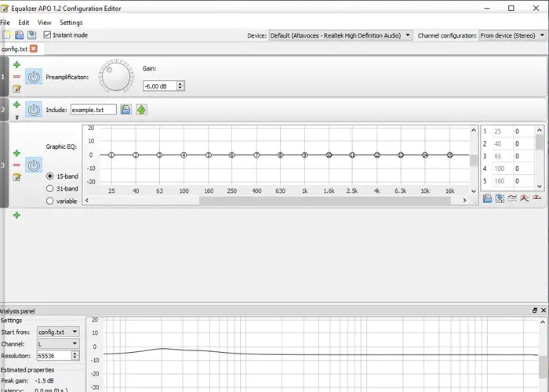Open Channel dropdown showing L
This screenshot has width=549, height=392.
click(58, 343)
